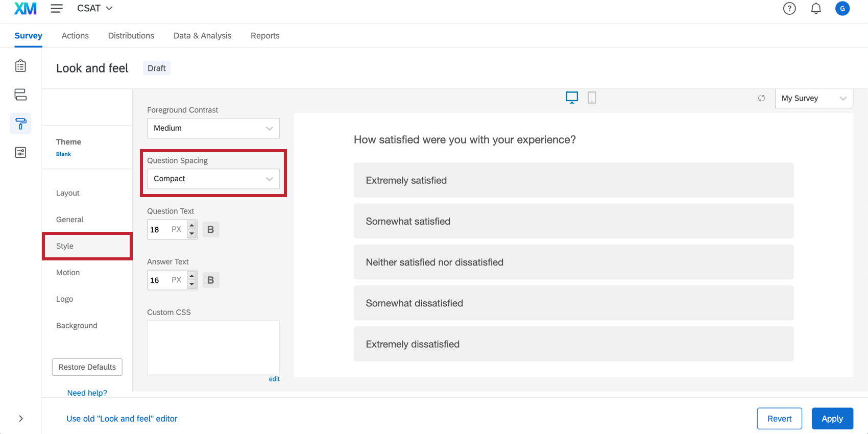
Task: Open the notifications bell
Action: point(816,9)
